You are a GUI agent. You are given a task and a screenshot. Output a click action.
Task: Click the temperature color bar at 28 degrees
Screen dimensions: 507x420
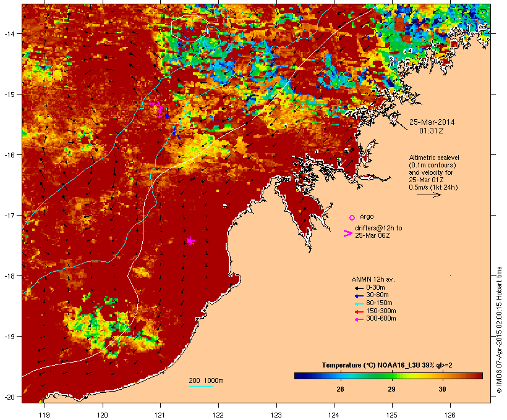click(x=340, y=376)
